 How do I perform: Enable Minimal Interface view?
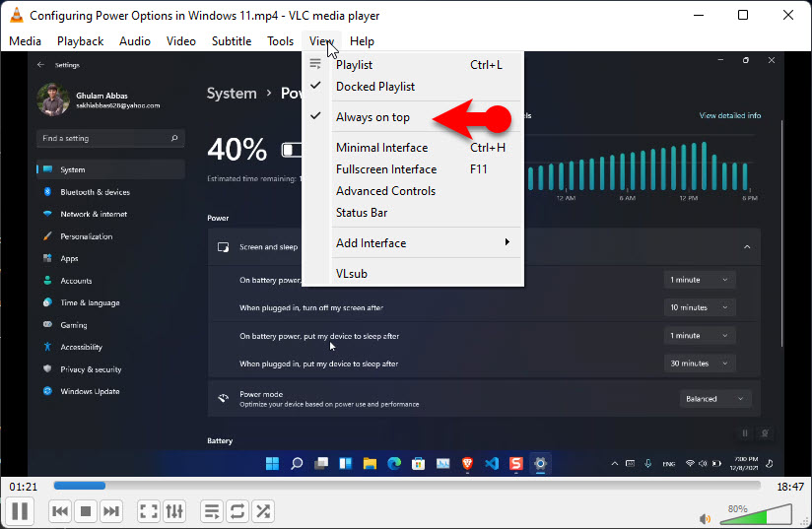click(413, 148)
